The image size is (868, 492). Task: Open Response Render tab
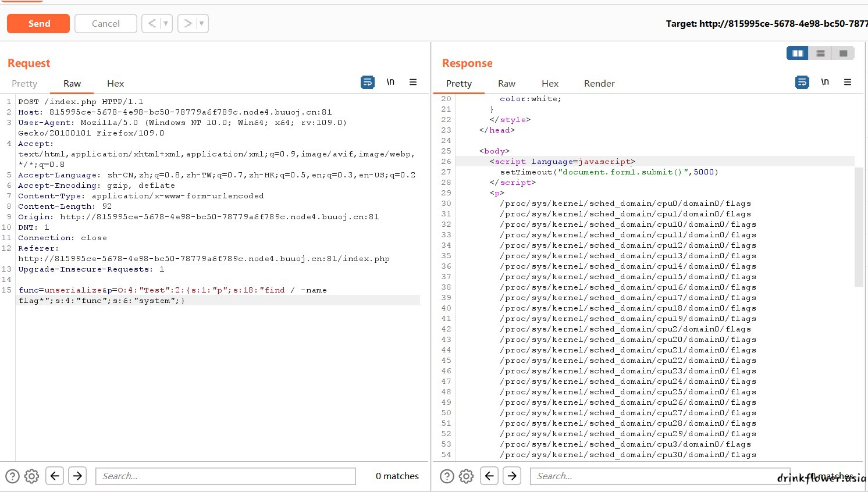coord(599,83)
